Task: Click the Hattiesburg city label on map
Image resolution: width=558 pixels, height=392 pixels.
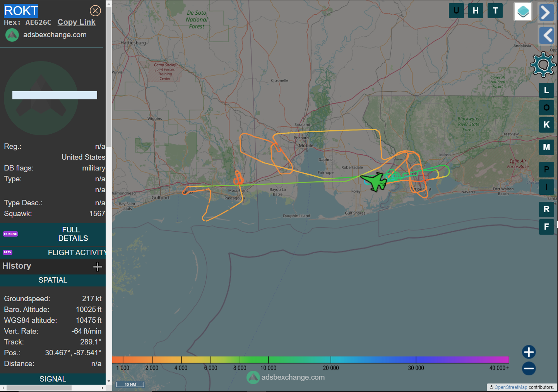Action: [x=133, y=43]
